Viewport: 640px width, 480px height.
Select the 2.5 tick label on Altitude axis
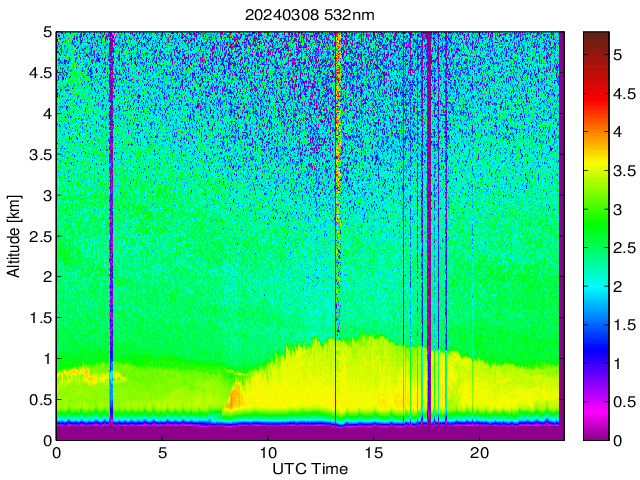point(40,236)
